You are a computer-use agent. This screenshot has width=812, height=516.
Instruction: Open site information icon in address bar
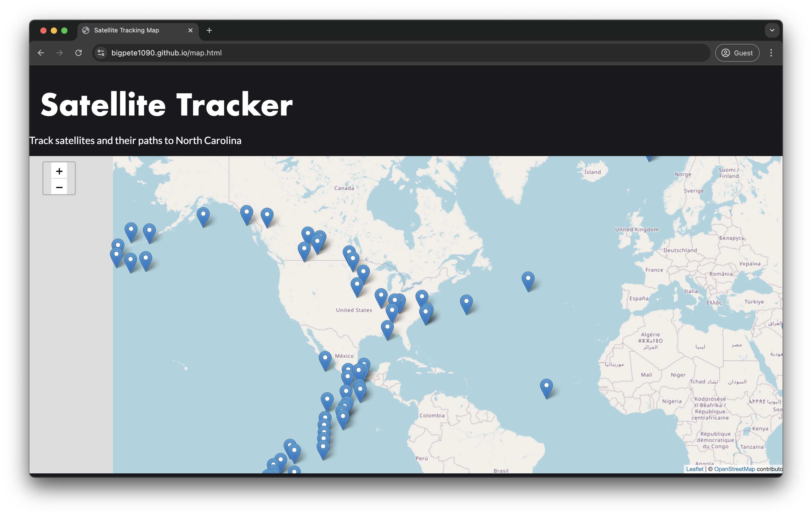click(101, 53)
